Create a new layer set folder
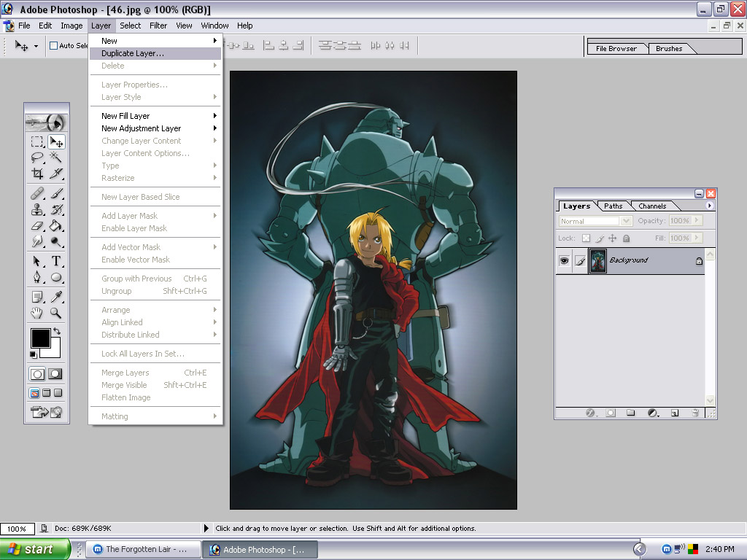Screen dimensions: 747x560 pyautogui.click(x=631, y=413)
